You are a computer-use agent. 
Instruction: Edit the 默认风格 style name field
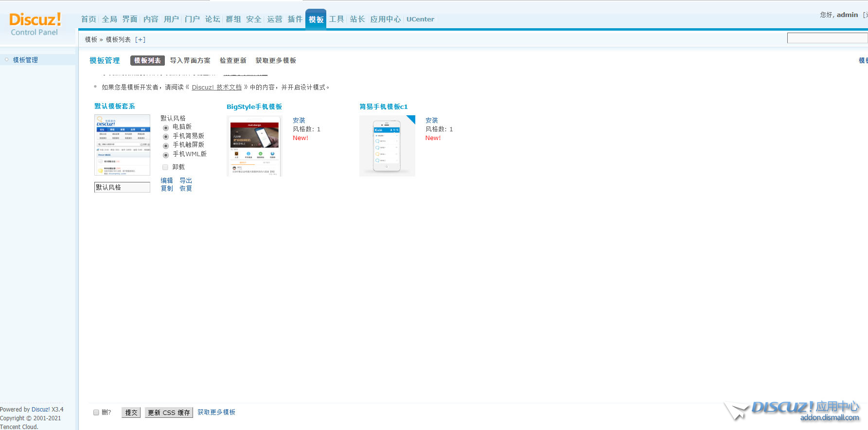tap(122, 187)
